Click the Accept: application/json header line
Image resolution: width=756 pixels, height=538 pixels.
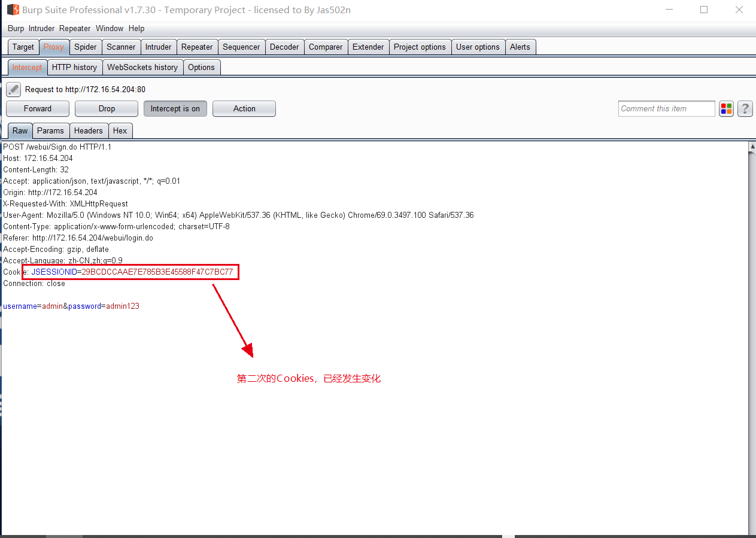(x=92, y=181)
